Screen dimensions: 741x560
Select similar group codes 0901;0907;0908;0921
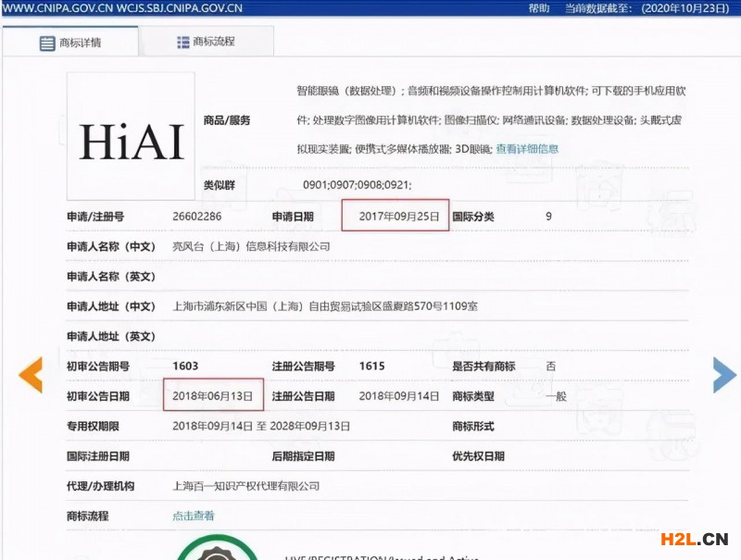pyautogui.click(x=358, y=184)
